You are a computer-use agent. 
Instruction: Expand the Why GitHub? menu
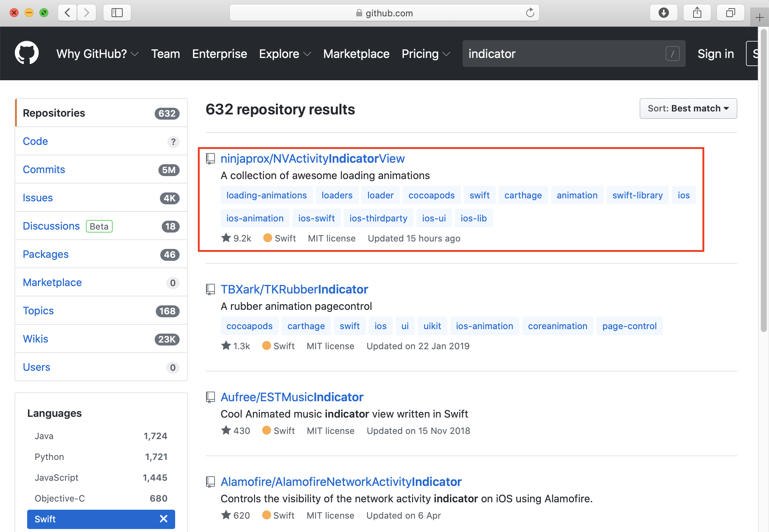tap(97, 54)
